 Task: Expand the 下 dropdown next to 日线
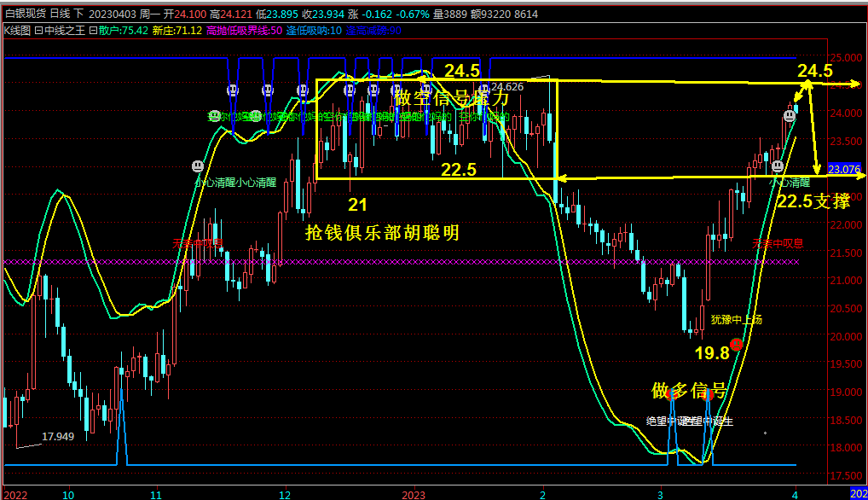click(x=78, y=14)
